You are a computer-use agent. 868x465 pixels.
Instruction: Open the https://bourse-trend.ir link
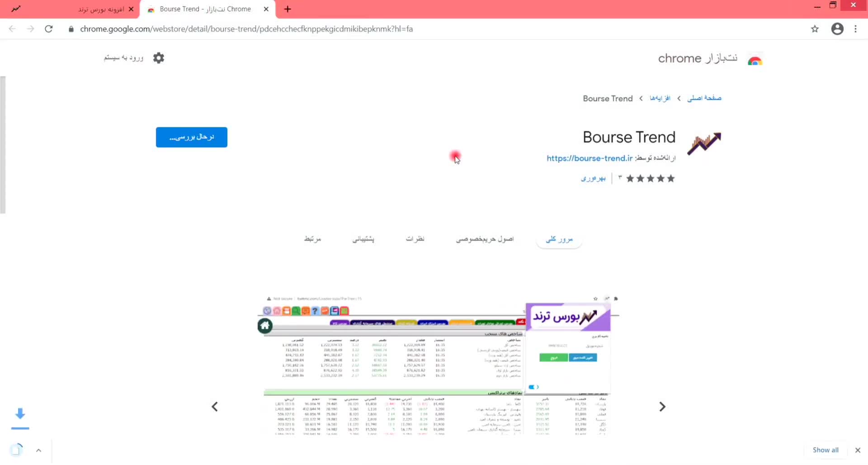click(x=589, y=158)
